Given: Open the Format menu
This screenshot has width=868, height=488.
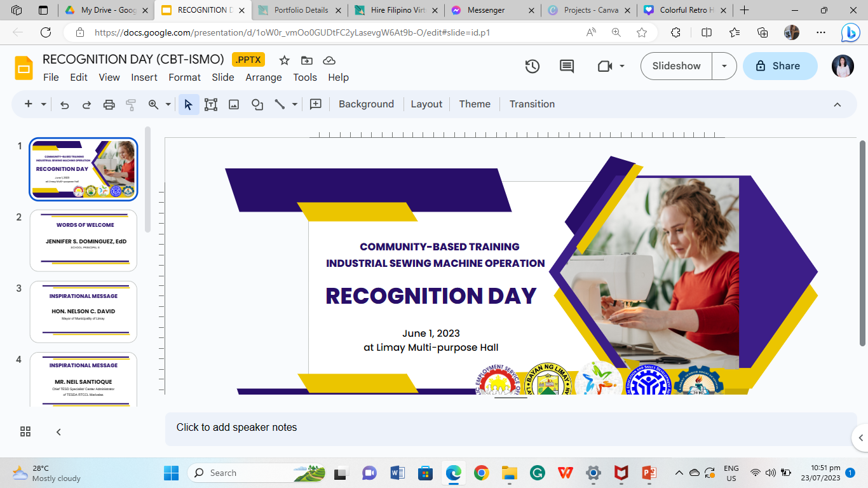Looking at the screenshot, I should pyautogui.click(x=184, y=78).
